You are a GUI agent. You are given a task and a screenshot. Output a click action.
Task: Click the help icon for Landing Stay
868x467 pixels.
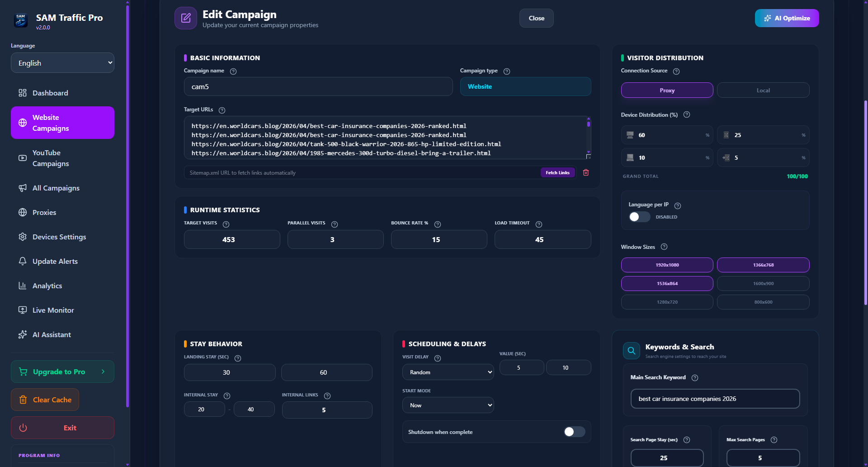coord(238,358)
